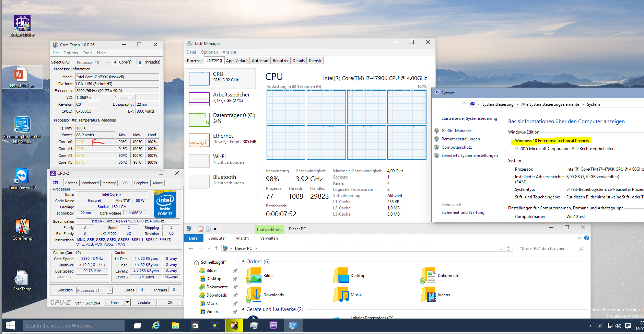Click the blue help icon in Explorer
The image size is (644, 334).
tap(587, 238)
